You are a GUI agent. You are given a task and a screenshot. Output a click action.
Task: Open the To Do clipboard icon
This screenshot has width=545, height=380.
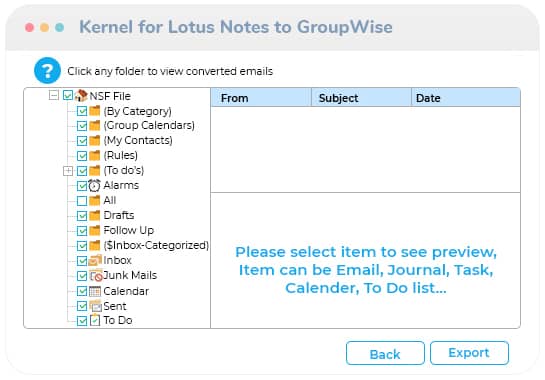(95, 320)
